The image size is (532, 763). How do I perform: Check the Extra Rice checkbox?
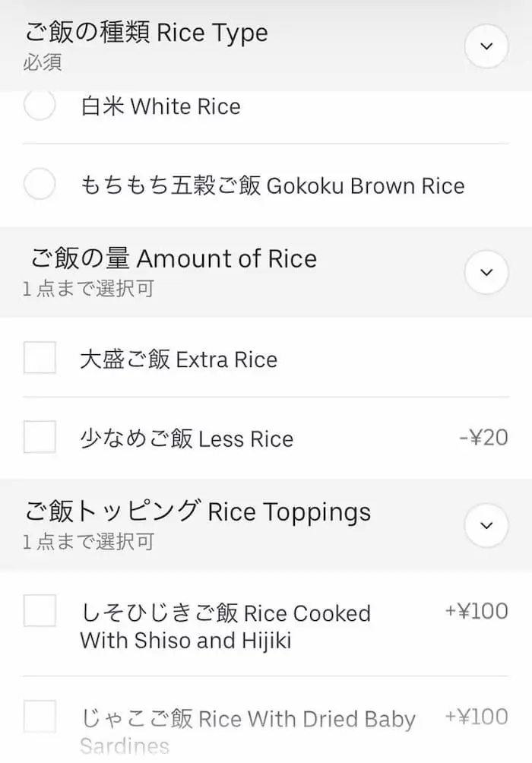40,358
